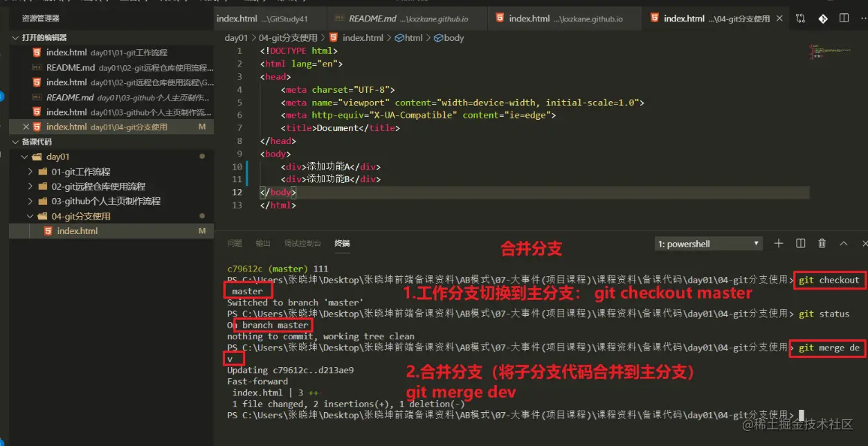This screenshot has width=868, height=446.
Task: Split the terminal panel
Action: (801, 243)
